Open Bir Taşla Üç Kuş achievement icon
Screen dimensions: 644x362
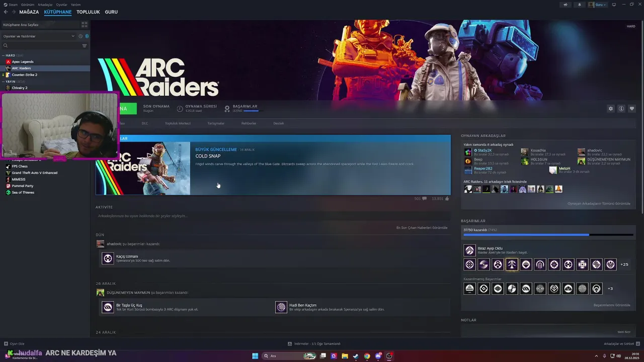tap(108, 307)
